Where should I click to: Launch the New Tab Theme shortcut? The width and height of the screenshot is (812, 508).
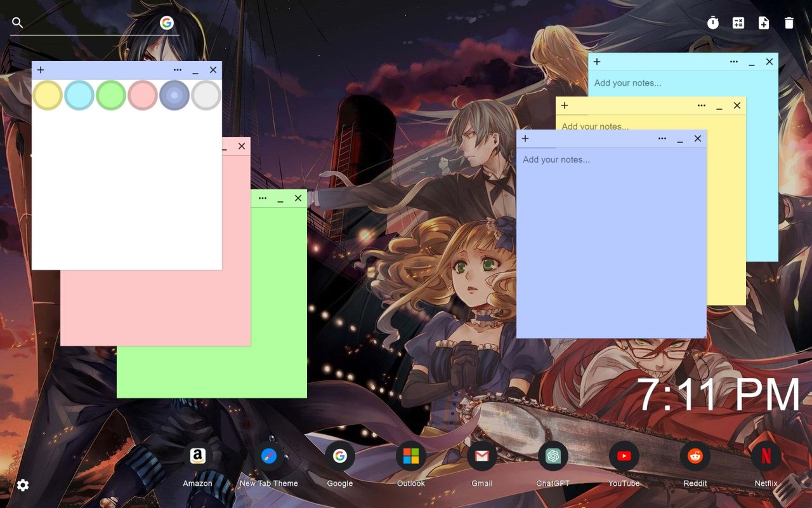pyautogui.click(x=269, y=456)
